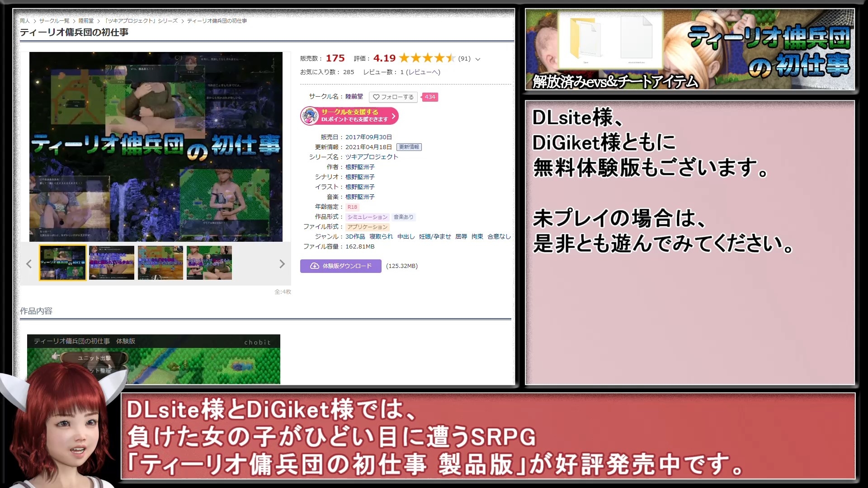Click the next thumbnail arrow

(282, 263)
